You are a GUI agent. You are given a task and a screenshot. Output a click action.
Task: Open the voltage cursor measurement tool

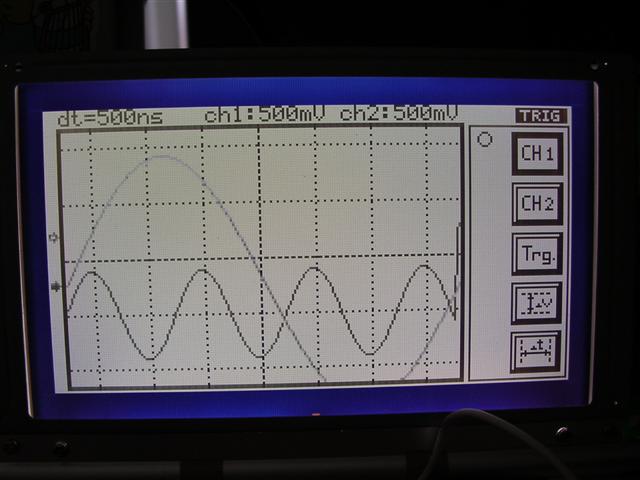(x=537, y=303)
